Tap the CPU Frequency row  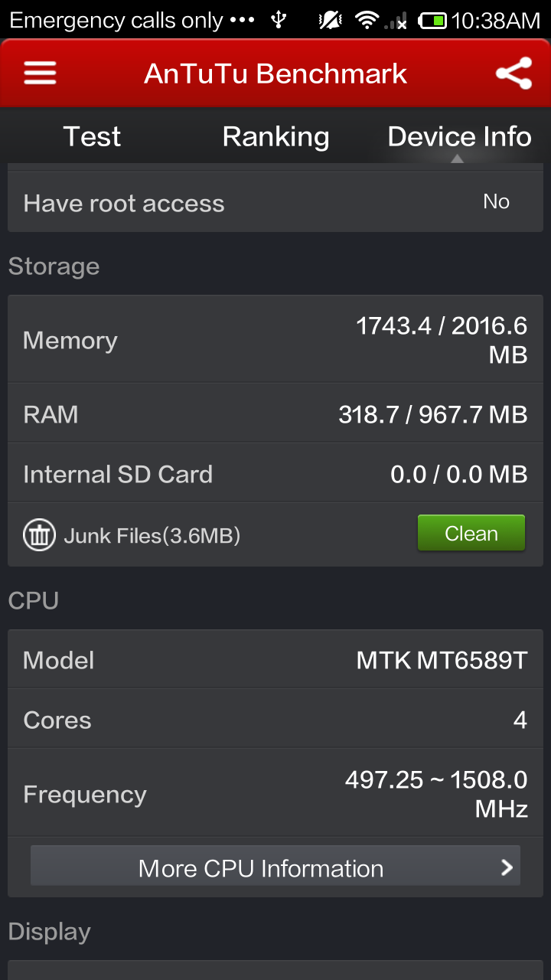(x=275, y=793)
